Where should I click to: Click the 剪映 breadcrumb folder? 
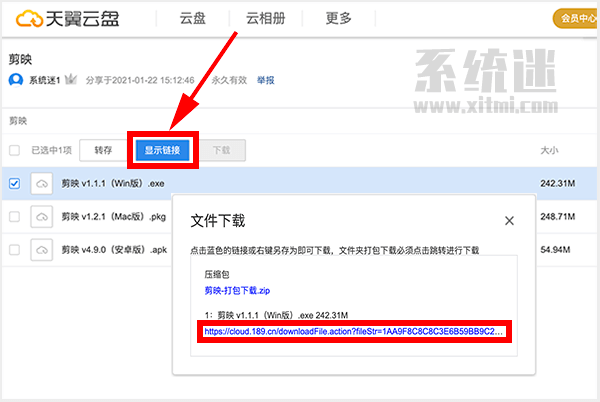click(18, 121)
